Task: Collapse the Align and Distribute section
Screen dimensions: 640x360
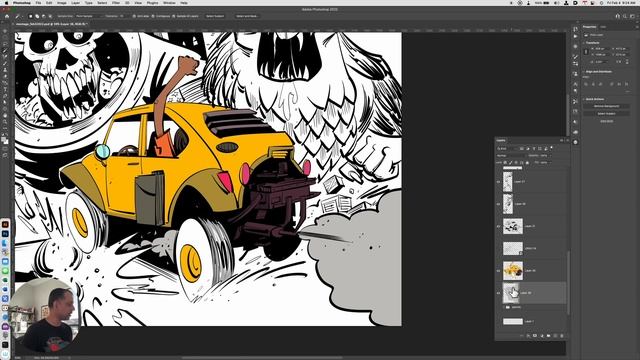Action: pyautogui.click(x=584, y=72)
